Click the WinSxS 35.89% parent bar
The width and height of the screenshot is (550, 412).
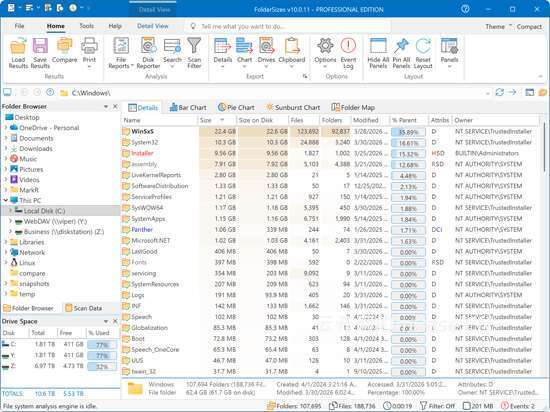click(x=408, y=132)
